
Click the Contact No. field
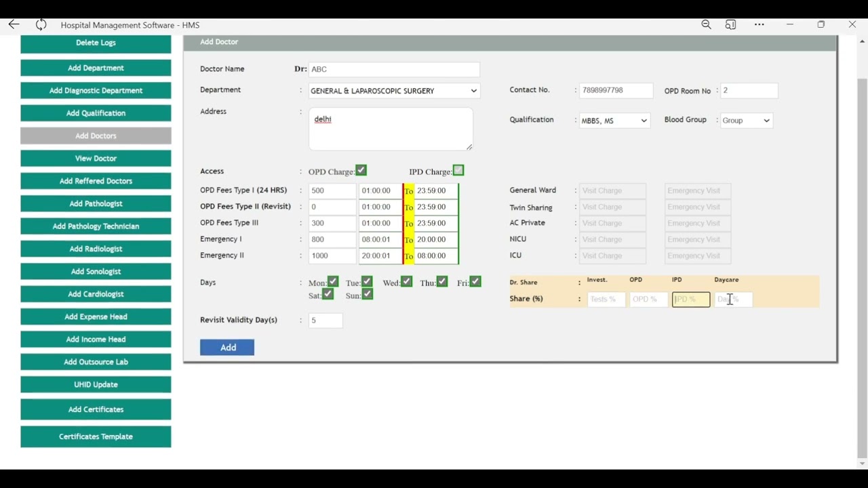(x=616, y=90)
